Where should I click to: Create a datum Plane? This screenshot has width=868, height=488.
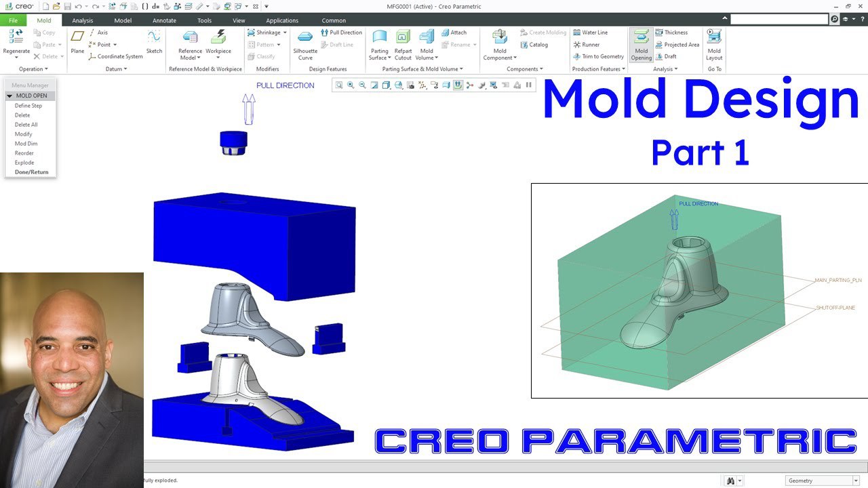(x=77, y=42)
